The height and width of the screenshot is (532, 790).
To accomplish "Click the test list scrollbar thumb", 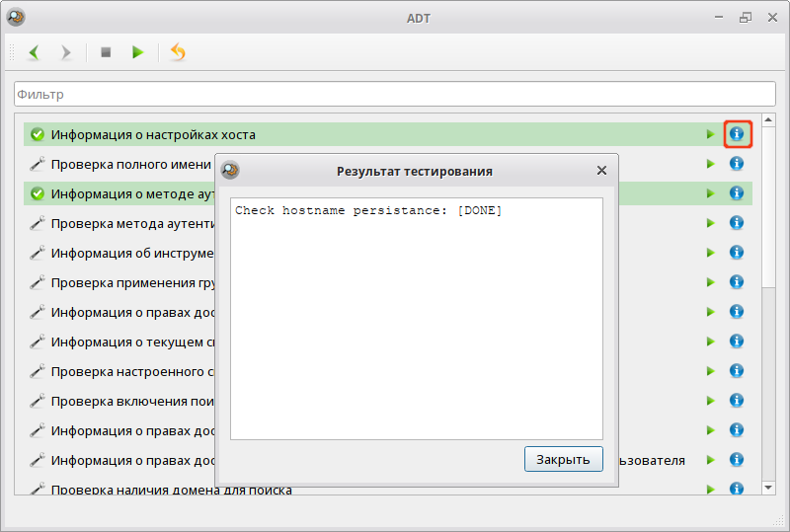I will pyautogui.click(x=768, y=206).
